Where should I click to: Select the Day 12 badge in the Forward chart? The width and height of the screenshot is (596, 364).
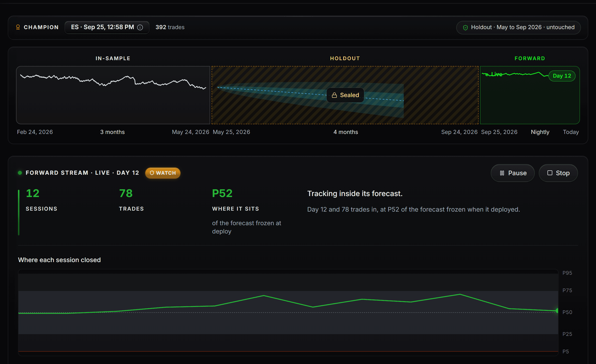click(x=562, y=76)
